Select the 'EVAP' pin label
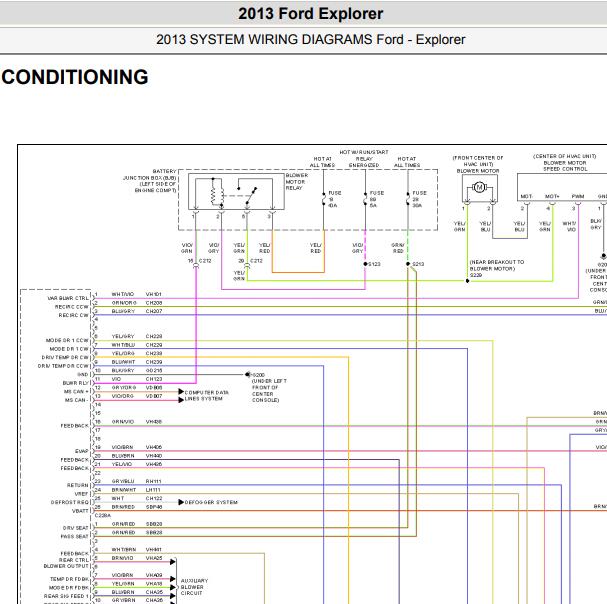 pyautogui.click(x=82, y=451)
